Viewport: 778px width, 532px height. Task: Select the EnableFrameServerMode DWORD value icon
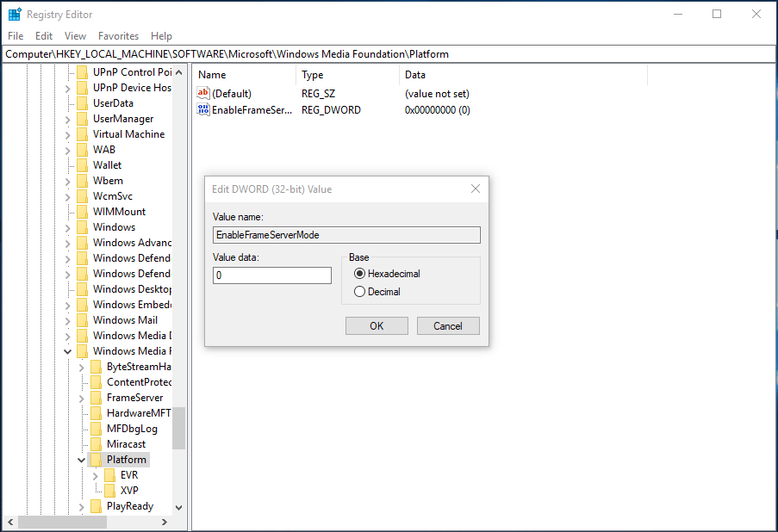(203, 110)
